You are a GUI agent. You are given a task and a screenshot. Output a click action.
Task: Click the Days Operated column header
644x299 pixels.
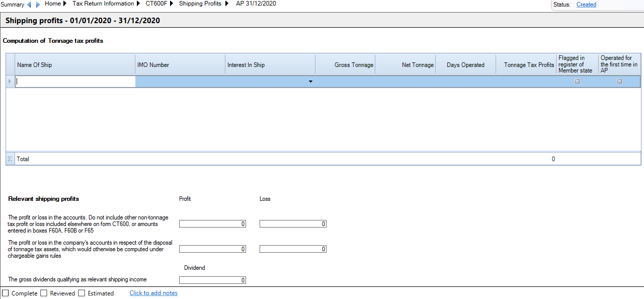466,64
